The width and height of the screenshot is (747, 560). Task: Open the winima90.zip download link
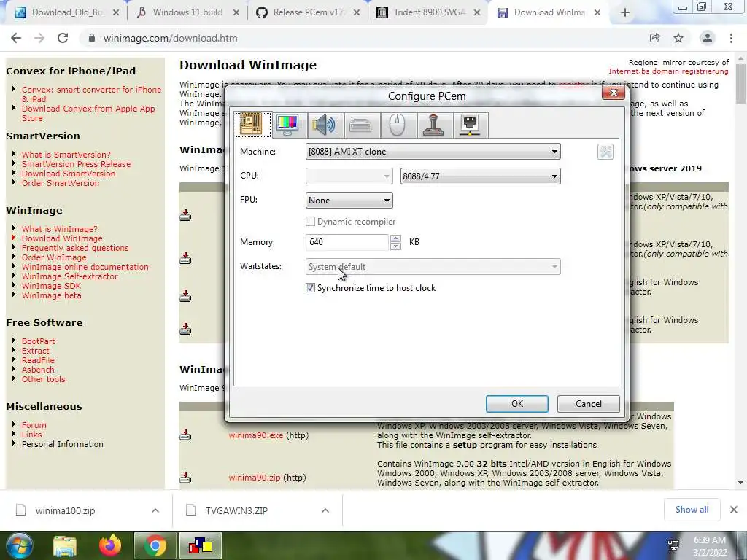(255, 478)
